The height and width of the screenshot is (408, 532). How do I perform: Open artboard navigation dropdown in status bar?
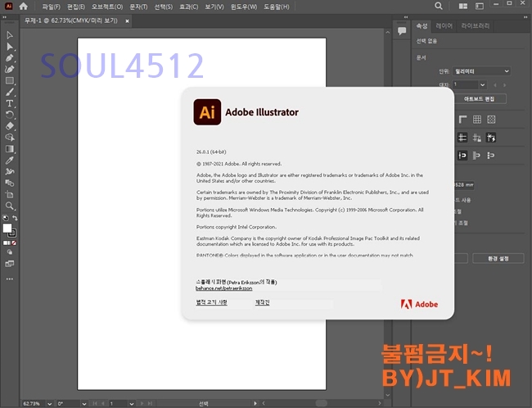[132, 404]
